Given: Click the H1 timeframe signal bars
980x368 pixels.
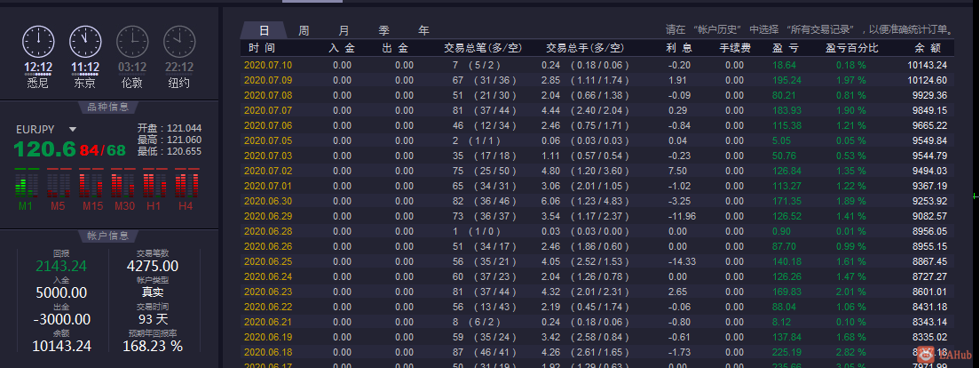Looking at the screenshot, I should tap(154, 183).
